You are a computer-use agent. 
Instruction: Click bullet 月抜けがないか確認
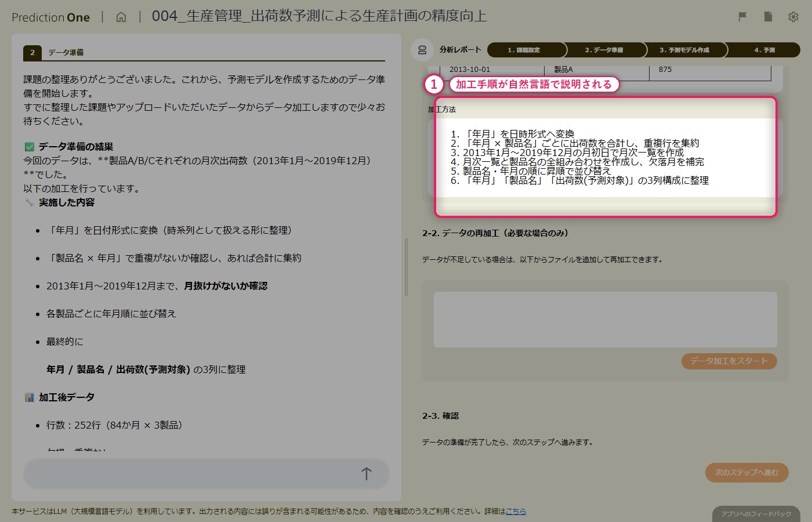pos(226,286)
